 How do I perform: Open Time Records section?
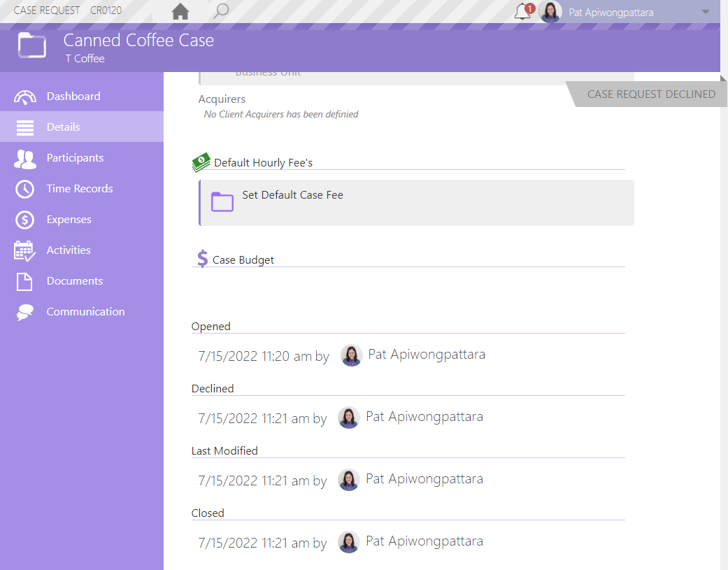pyautogui.click(x=82, y=188)
